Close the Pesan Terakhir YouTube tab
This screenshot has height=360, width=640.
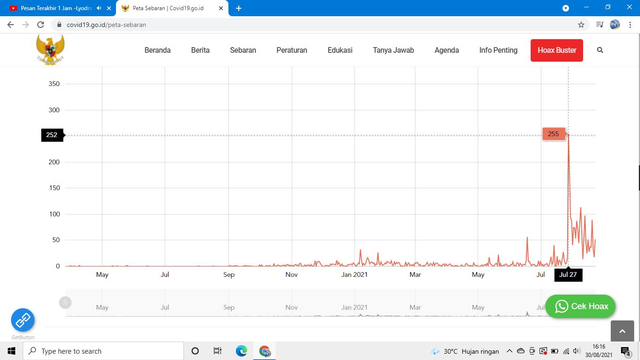pos(109,8)
